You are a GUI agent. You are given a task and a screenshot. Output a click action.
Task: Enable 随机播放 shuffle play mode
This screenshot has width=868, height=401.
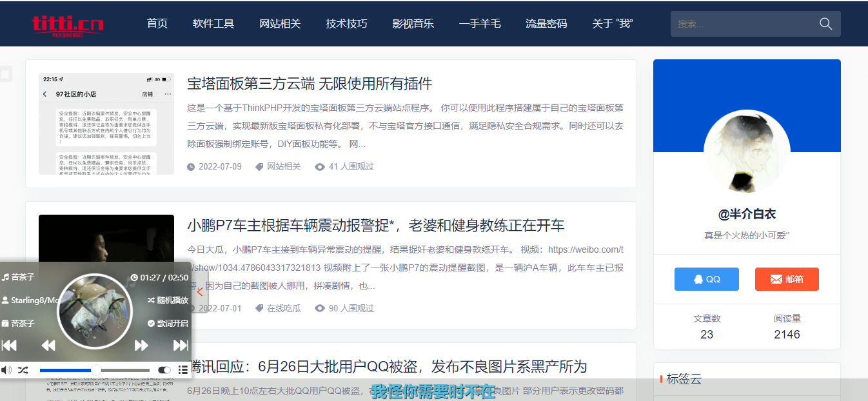(166, 300)
